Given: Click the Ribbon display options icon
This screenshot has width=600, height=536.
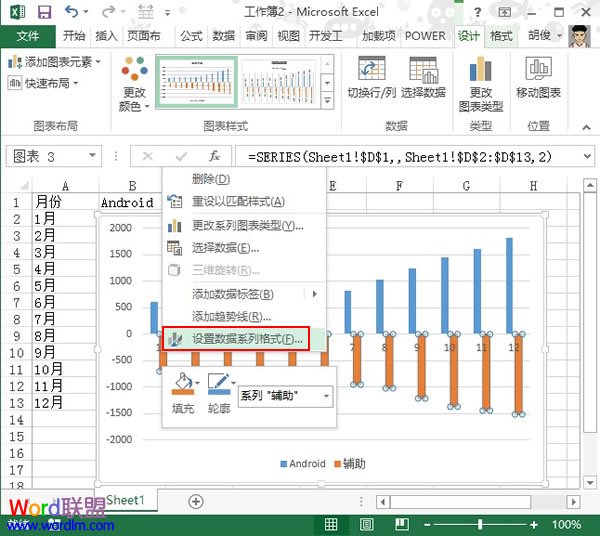Looking at the screenshot, I should point(504,13).
